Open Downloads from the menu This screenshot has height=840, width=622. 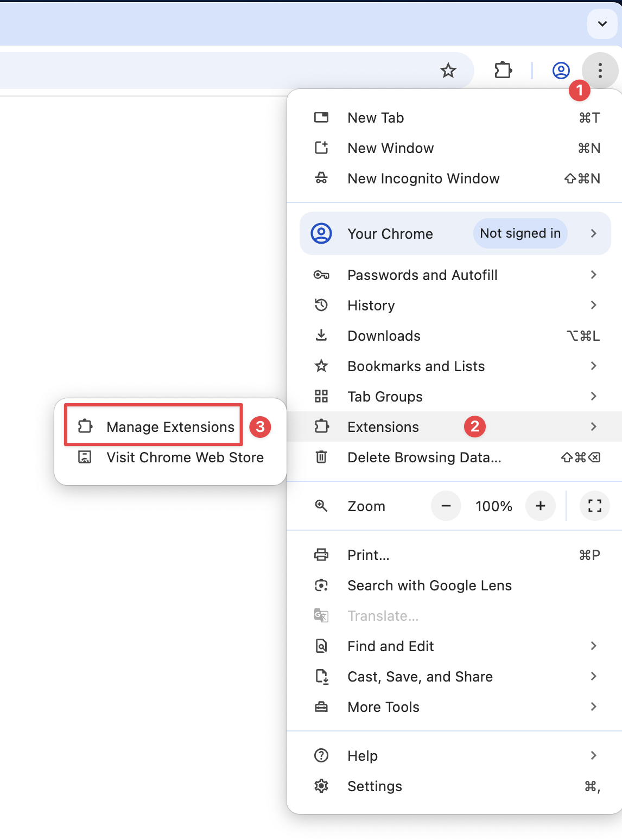(454, 336)
